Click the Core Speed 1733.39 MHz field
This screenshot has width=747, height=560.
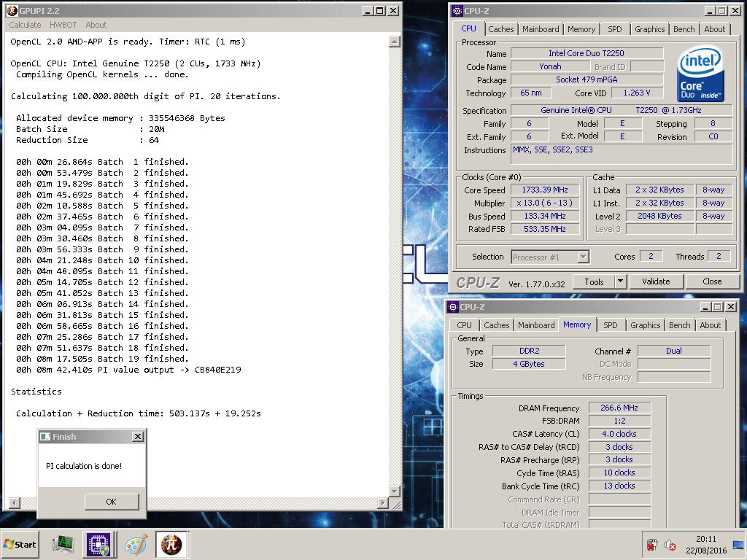point(545,190)
